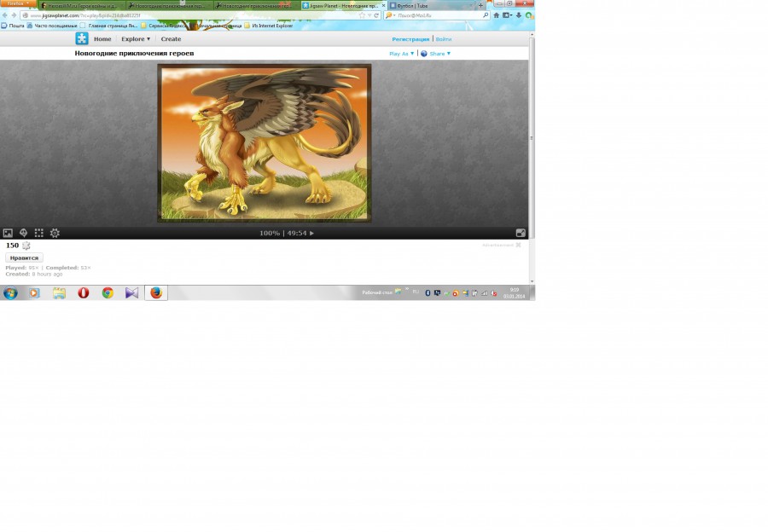Image resolution: width=768 pixels, height=532 pixels.
Task: Open puzzle settings with the gear icon
Action: coord(55,233)
